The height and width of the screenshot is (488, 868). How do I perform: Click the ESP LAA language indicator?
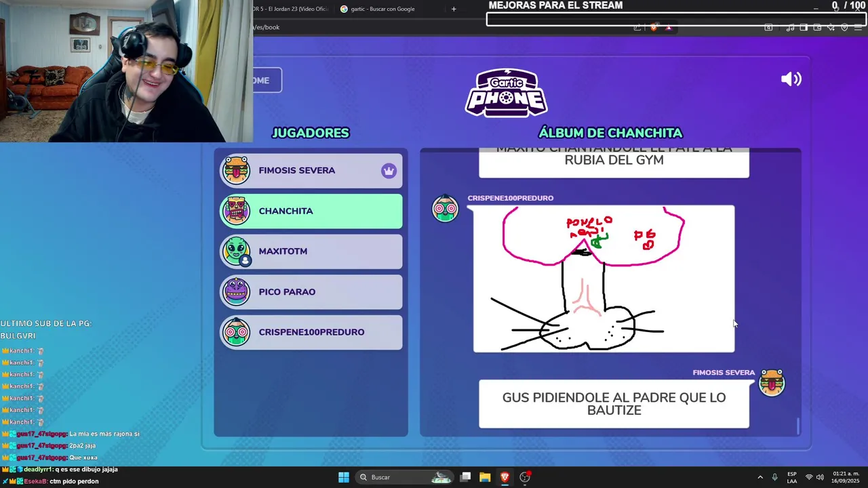coord(792,477)
